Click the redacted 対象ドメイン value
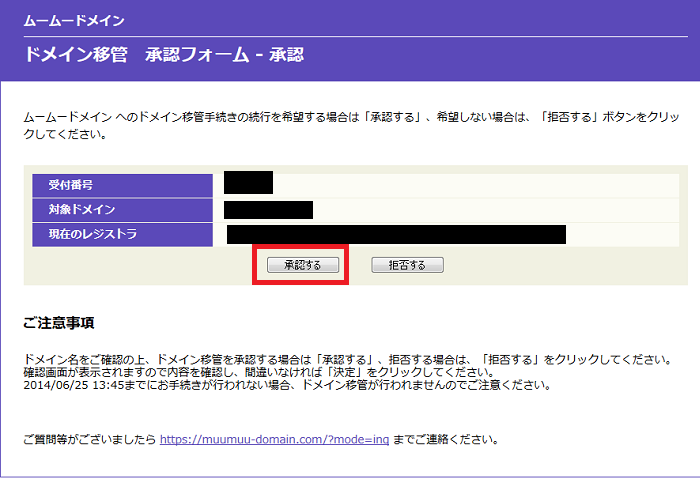700x479 pixels. (x=268, y=210)
